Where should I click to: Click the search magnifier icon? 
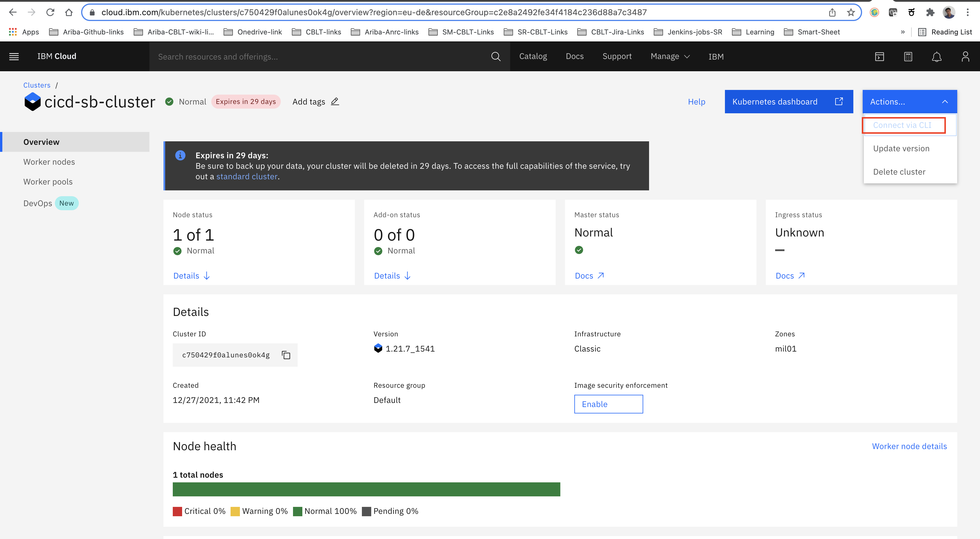[x=496, y=56]
